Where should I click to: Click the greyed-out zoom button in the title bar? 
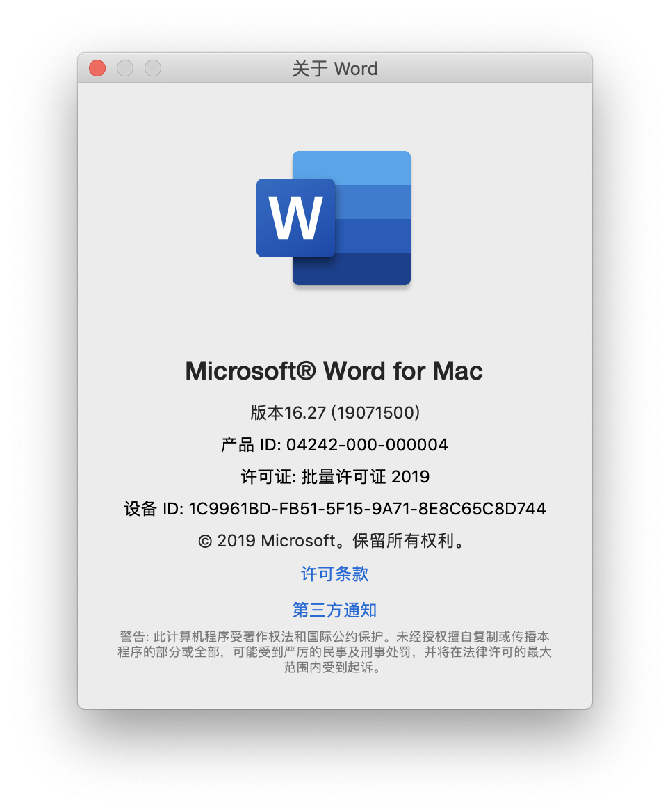tap(153, 68)
